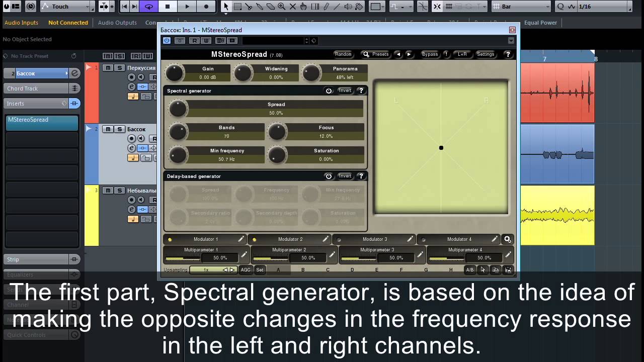Screen dimensions: 644x362
Task: Click the Record transport button
Action: 206,7
